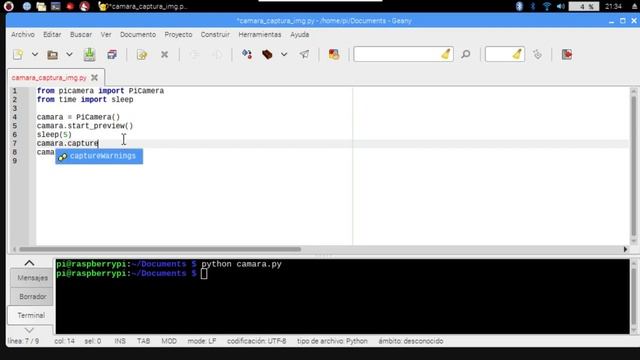
Task: Navigate back toolbar arrow
Action: (195, 54)
